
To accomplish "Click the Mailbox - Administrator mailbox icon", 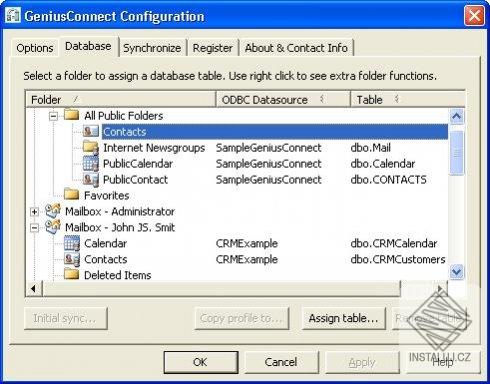I will tap(53, 211).
